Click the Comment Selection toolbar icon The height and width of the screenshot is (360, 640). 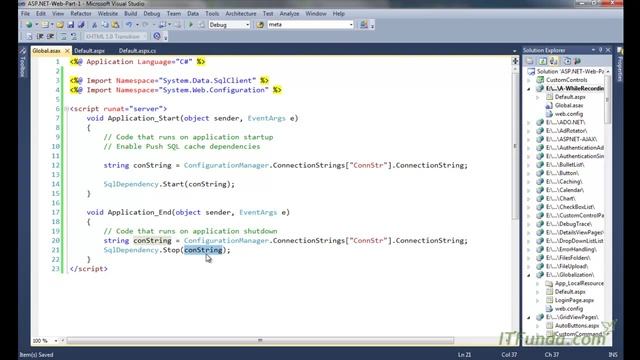point(63,36)
